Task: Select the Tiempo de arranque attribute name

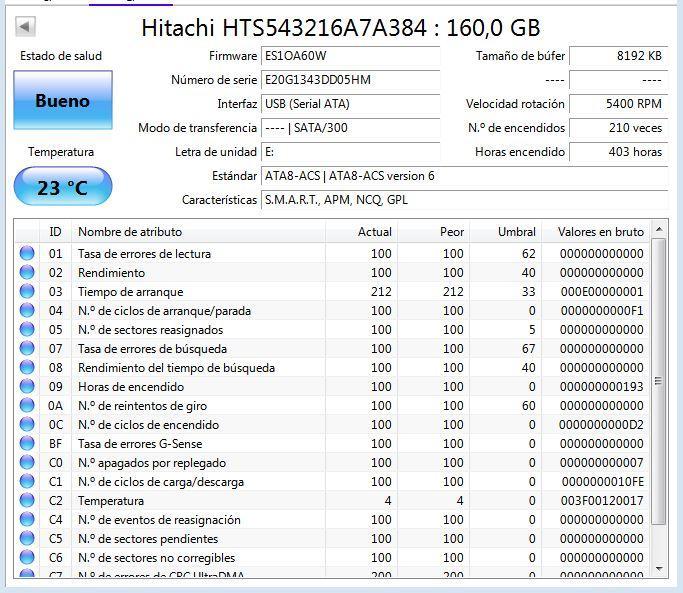Action: 131,292
